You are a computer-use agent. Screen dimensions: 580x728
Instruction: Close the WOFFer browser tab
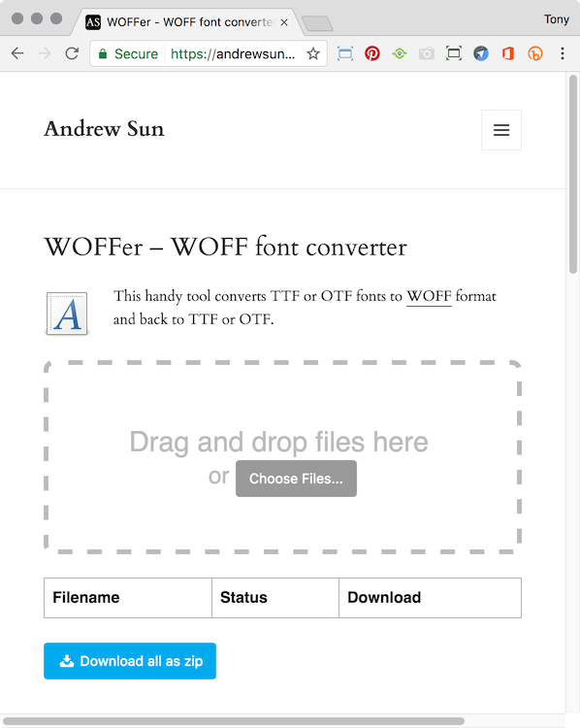284,22
